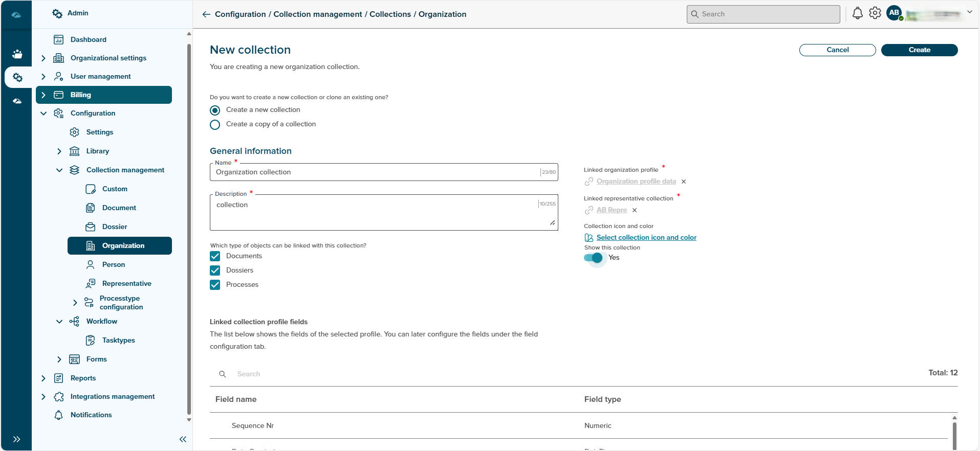Click the Dashboard icon in sidebar

59,39
